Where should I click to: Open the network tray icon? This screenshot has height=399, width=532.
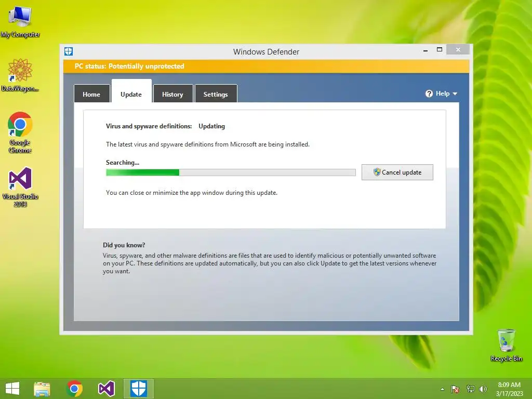[471, 389]
